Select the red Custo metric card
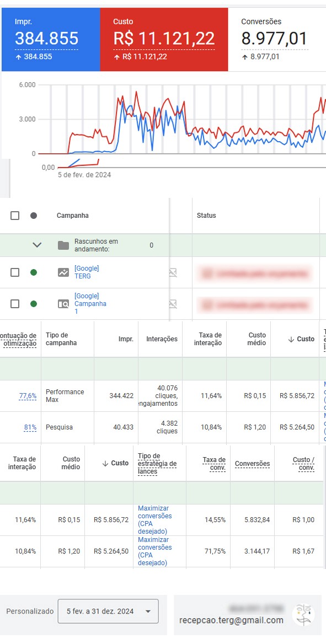 [164, 40]
